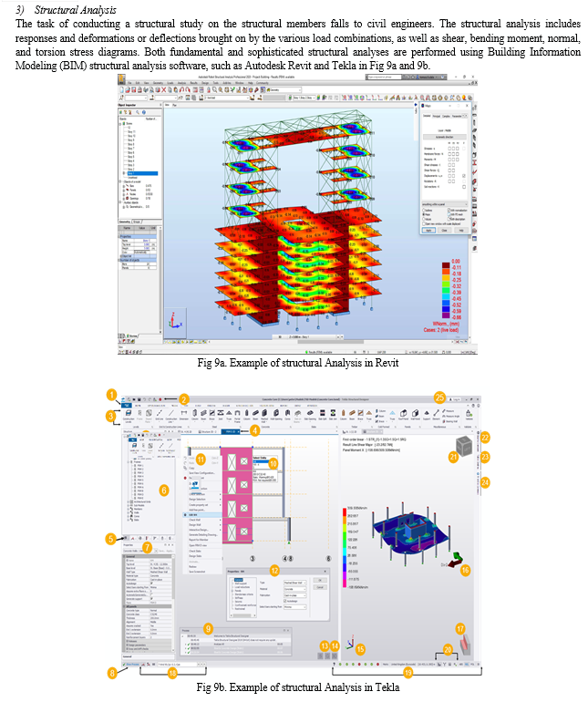
Task: Expand Members node in Tekla structure tree
Action: [x=128, y=509]
